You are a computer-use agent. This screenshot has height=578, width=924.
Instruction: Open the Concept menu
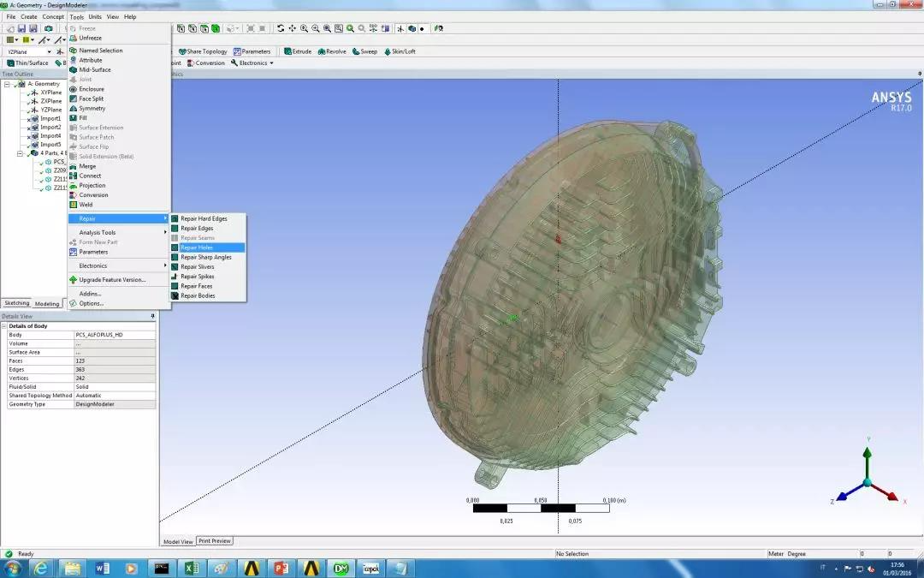click(53, 16)
